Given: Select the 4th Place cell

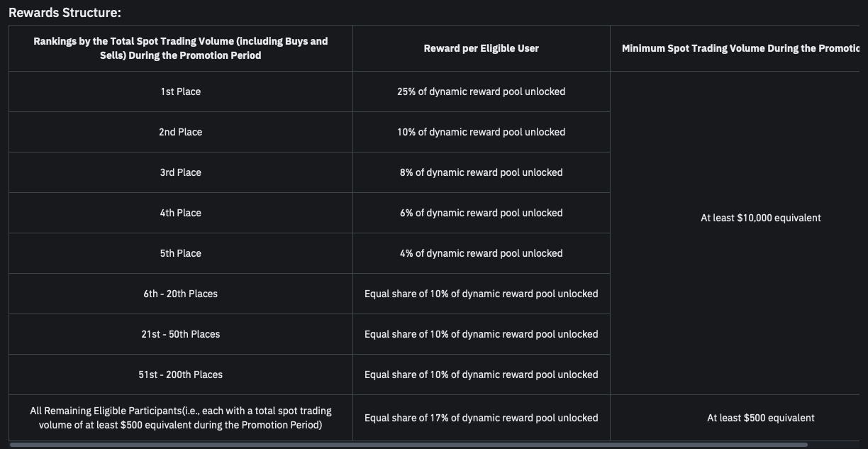Looking at the screenshot, I should tap(180, 213).
